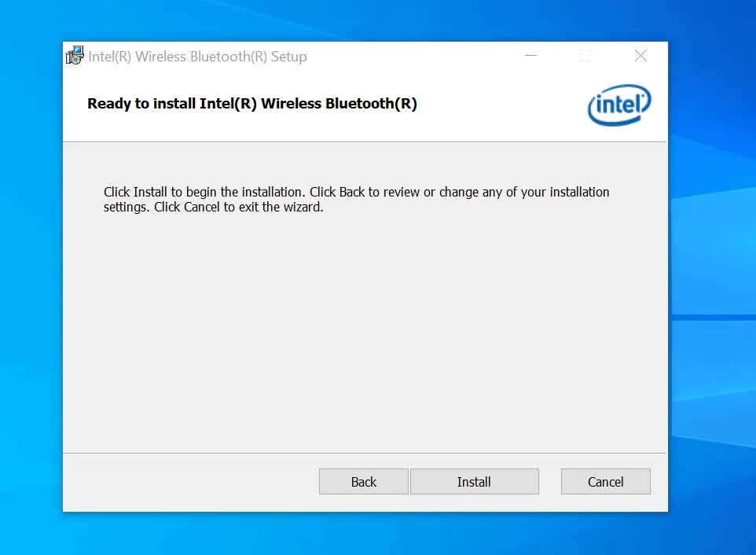Click the empty gray area of the dialog
Image resolution: width=756 pixels, height=555 pixels.
pos(361,330)
